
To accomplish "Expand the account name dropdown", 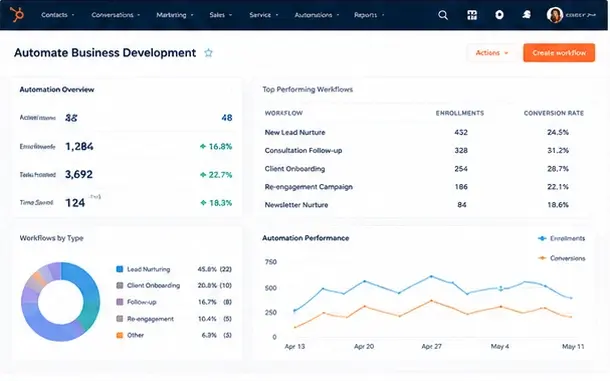I will click(581, 15).
